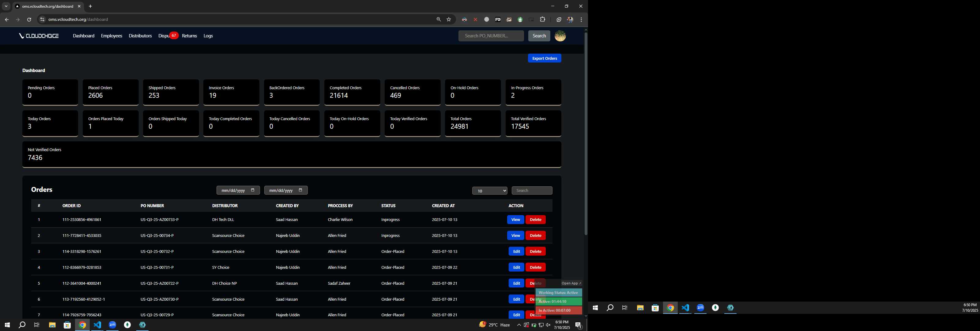
Task: Focus the Search PO_NUMBER input
Action: point(491,36)
